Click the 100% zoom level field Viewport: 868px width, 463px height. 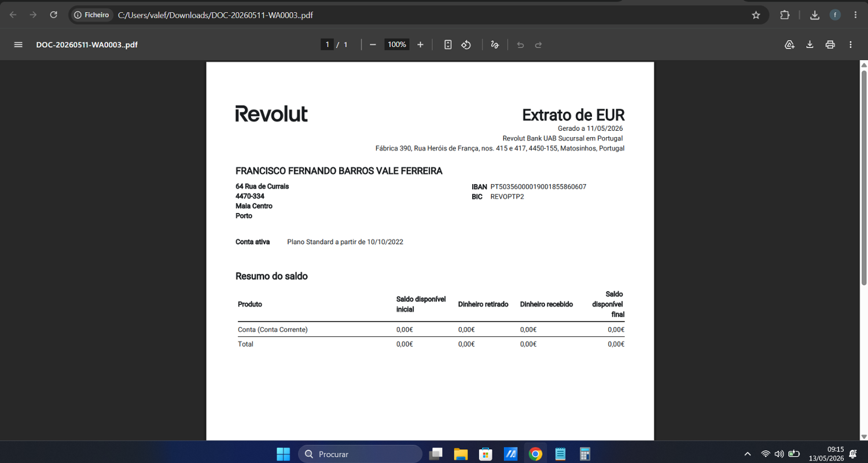(x=397, y=45)
